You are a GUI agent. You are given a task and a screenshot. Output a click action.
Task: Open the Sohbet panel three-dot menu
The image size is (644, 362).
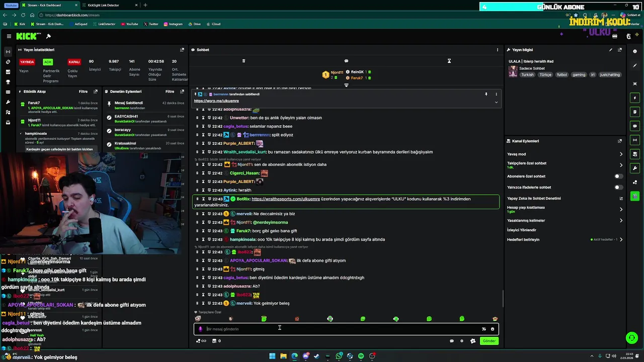coord(498,50)
